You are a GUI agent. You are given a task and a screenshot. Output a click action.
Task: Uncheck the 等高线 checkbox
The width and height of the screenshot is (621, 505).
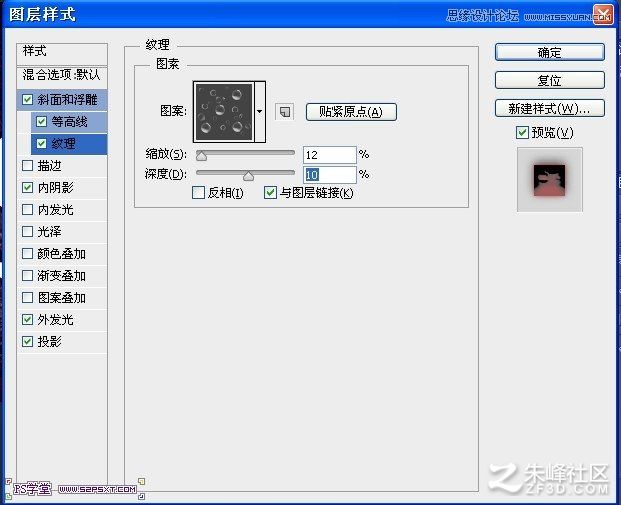point(42,122)
